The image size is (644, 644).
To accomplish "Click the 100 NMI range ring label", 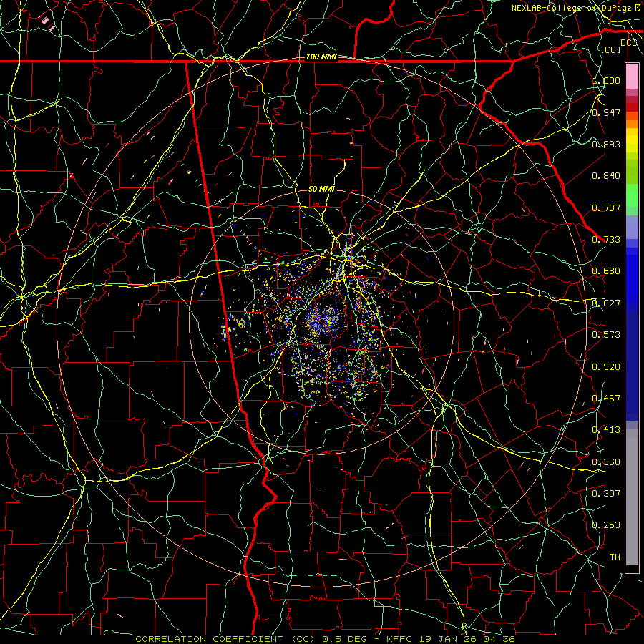I will click(321, 57).
